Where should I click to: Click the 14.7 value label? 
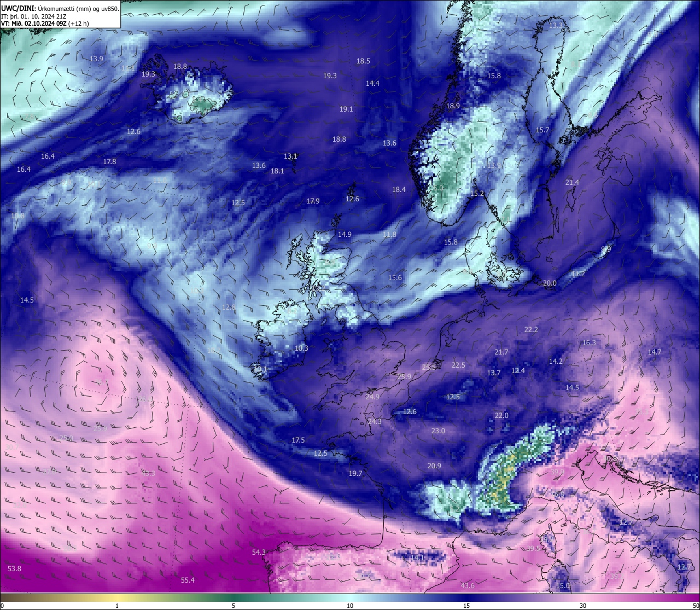(655, 352)
